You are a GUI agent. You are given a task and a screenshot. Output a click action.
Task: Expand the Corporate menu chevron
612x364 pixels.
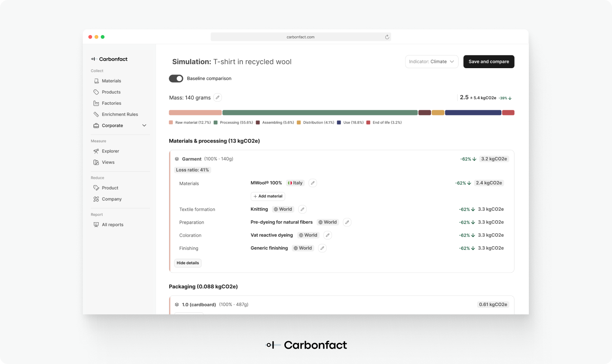(x=144, y=126)
